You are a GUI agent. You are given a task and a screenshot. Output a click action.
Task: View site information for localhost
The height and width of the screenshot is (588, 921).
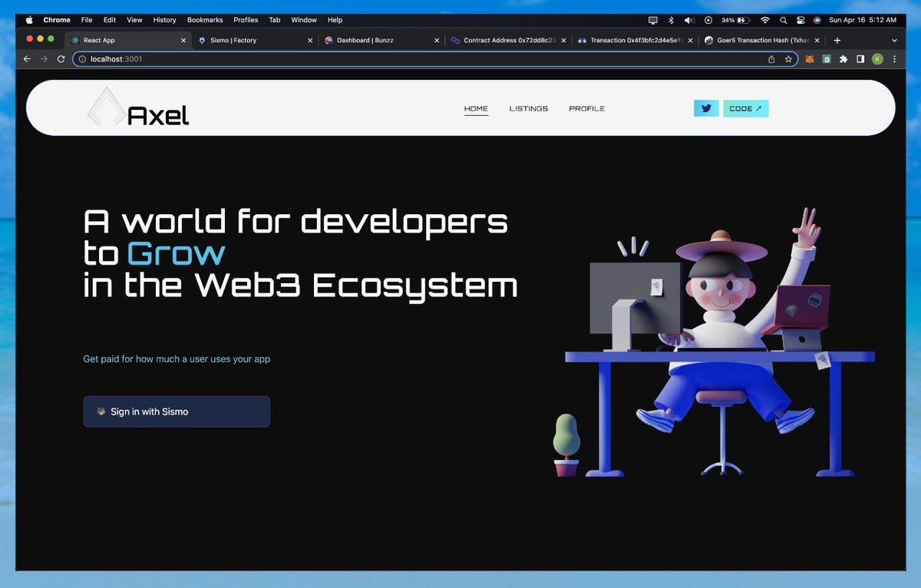(x=82, y=59)
